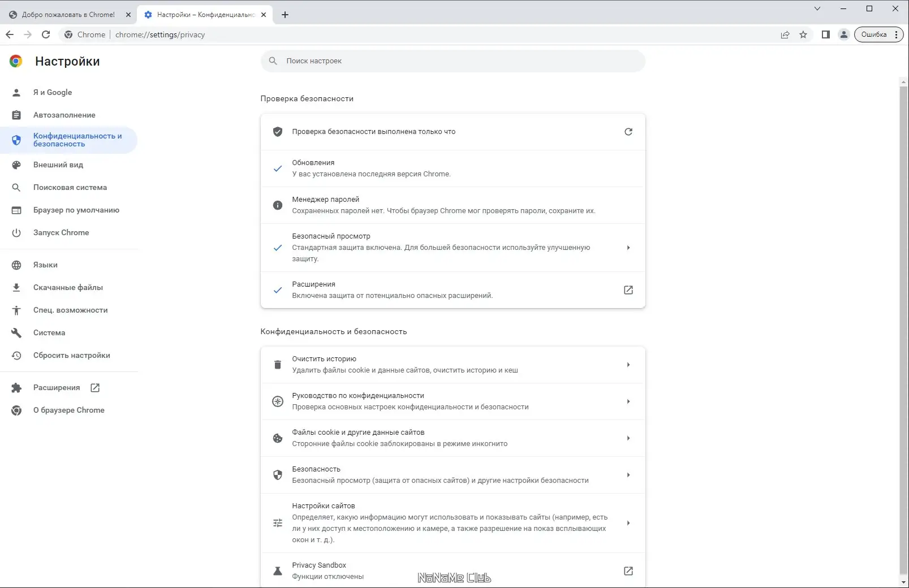Bookmark this page with the star
Image resolution: width=909 pixels, height=588 pixels.
point(803,34)
